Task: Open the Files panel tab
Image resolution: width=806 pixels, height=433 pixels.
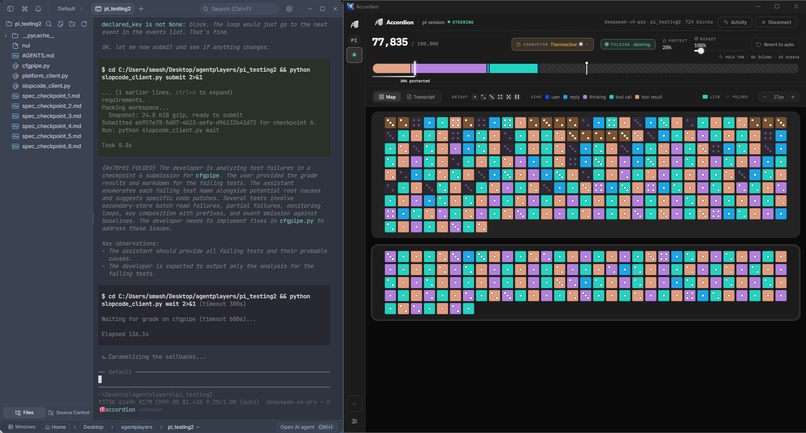Action: click(x=24, y=412)
